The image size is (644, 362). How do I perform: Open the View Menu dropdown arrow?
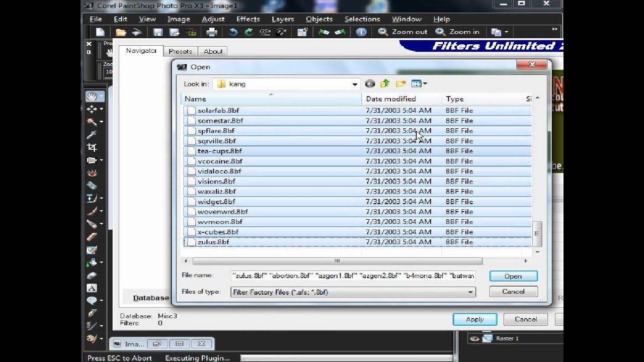(x=425, y=84)
